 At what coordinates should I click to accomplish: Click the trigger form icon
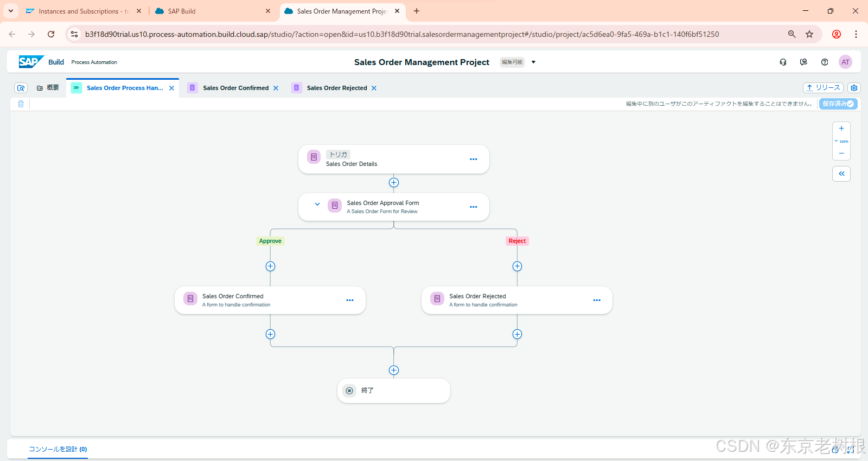pos(314,157)
